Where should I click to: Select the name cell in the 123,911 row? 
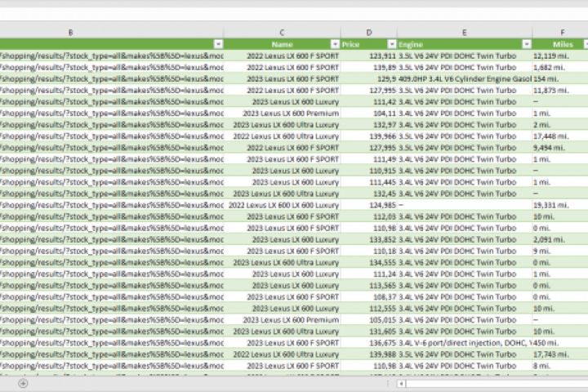coord(282,56)
